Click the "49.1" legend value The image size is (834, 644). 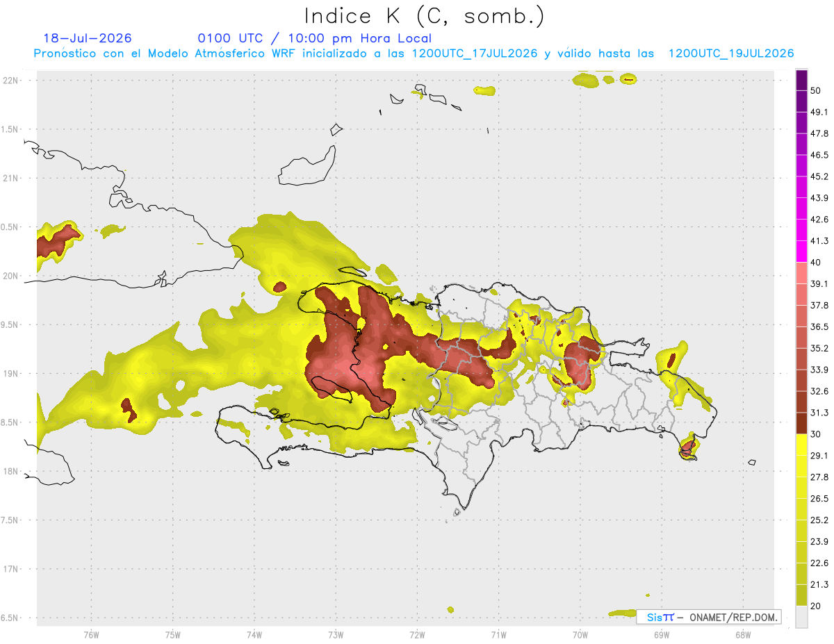click(819, 112)
